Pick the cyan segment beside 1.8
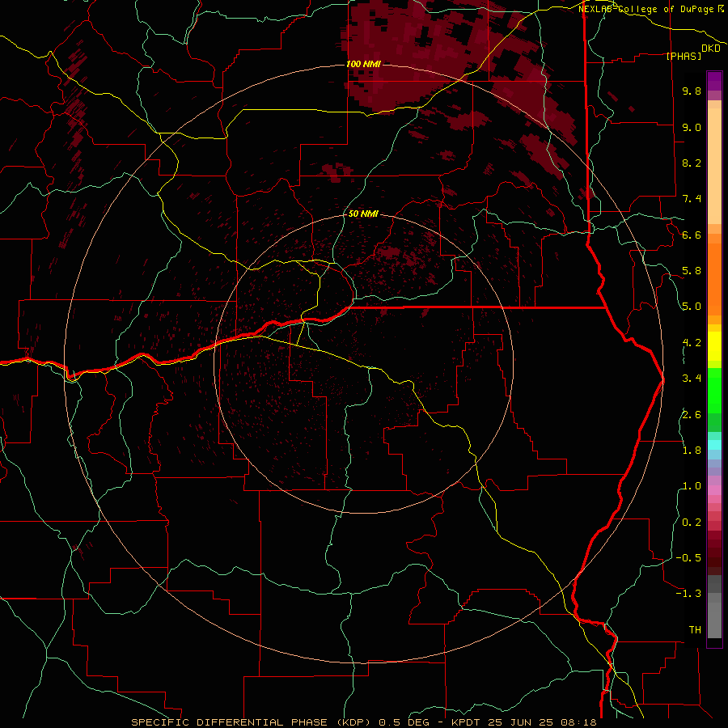 coord(714,445)
